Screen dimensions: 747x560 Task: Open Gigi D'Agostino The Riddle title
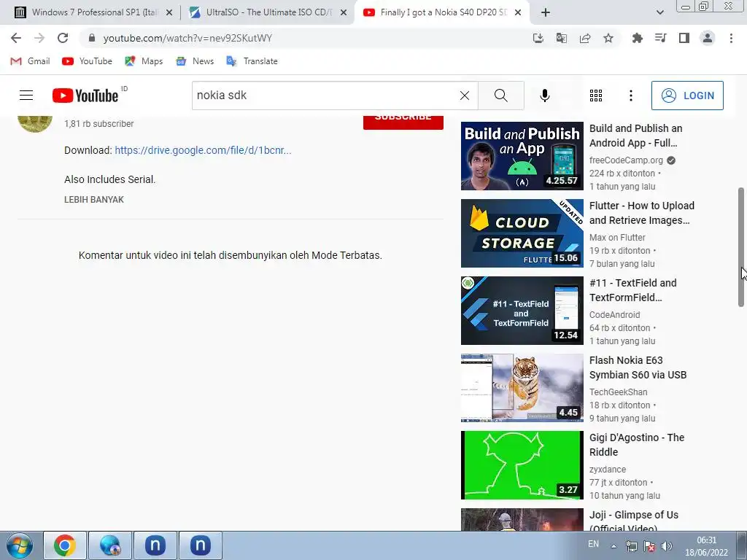pos(637,445)
